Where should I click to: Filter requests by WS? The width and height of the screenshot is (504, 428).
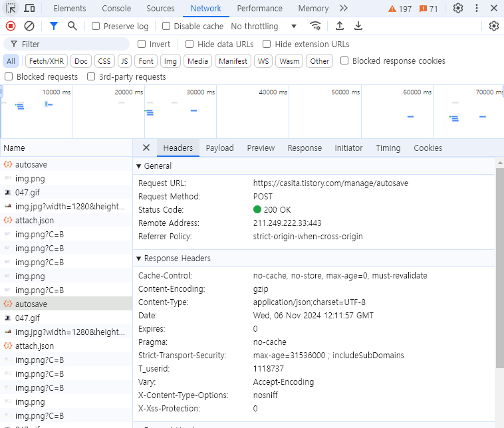click(x=263, y=61)
